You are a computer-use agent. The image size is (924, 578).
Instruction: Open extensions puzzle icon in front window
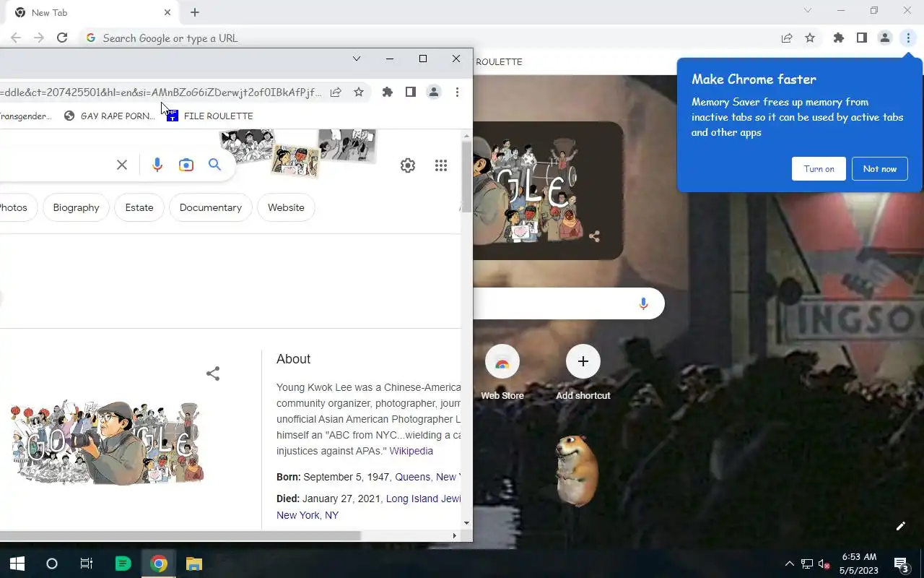point(388,92)
